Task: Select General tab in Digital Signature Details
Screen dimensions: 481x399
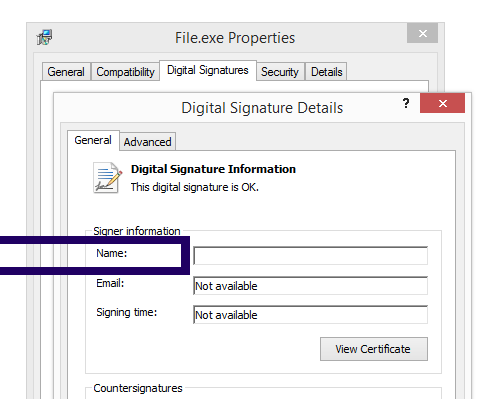Action: pos(93,140)
